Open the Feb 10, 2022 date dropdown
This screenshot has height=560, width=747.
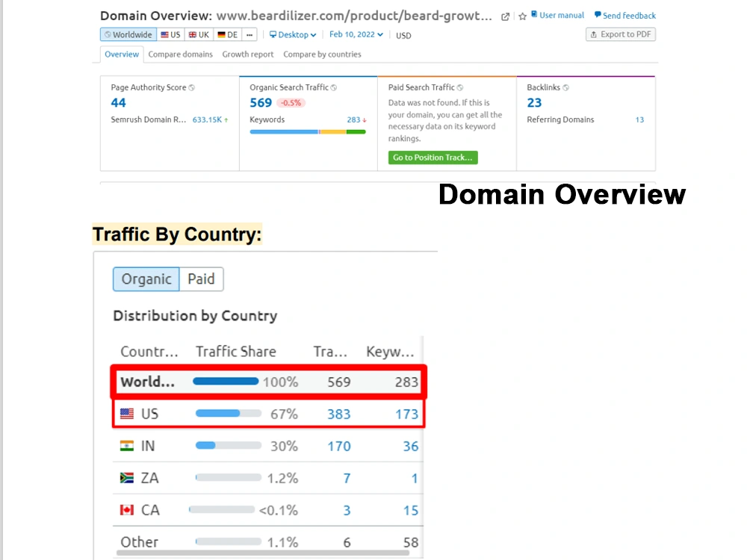(356, 34)
